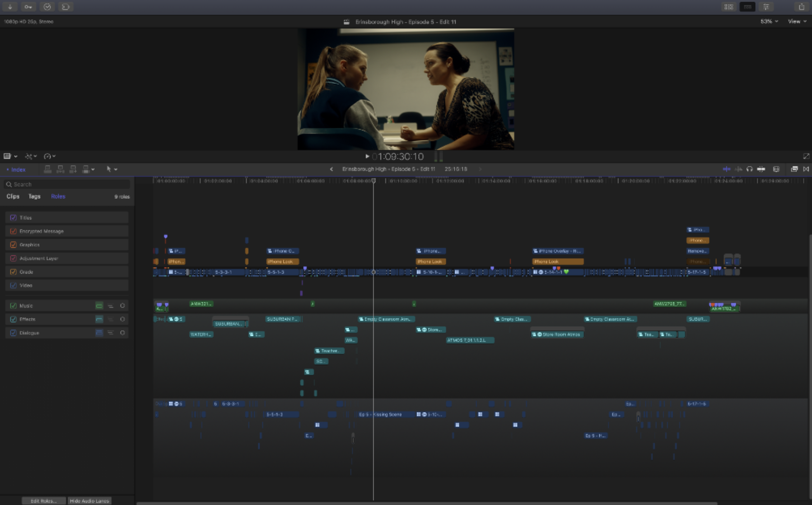Toggle the headphones solo icon

coord(750,169)
